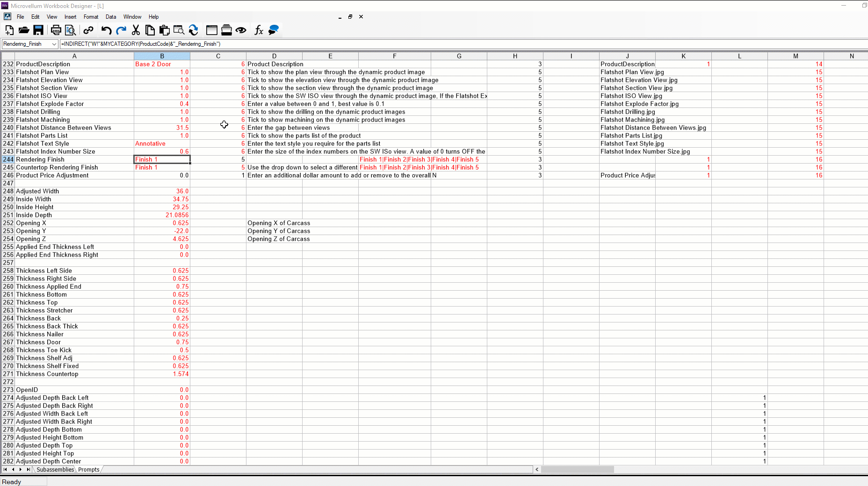Save the workbook with floppy disk icon
Image resolution: width=868 pixels, height=486 pixels.
[x=38, y=30]
